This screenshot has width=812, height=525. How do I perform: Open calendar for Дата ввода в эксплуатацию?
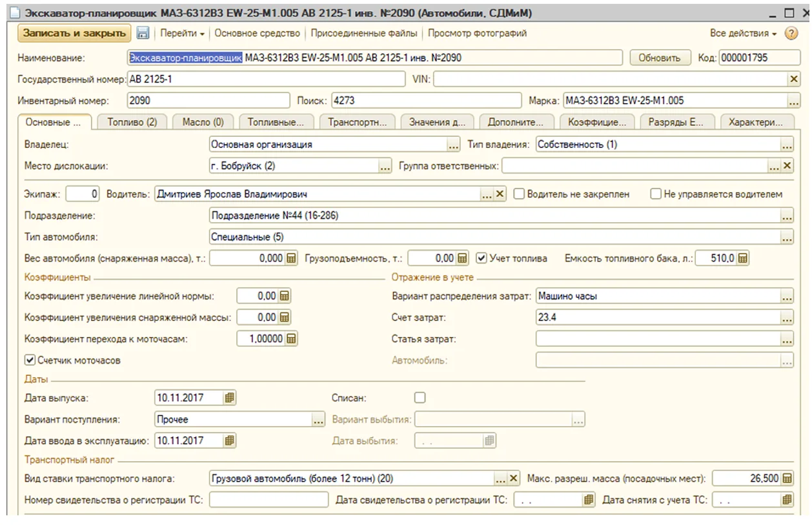(x=230, y=440)
